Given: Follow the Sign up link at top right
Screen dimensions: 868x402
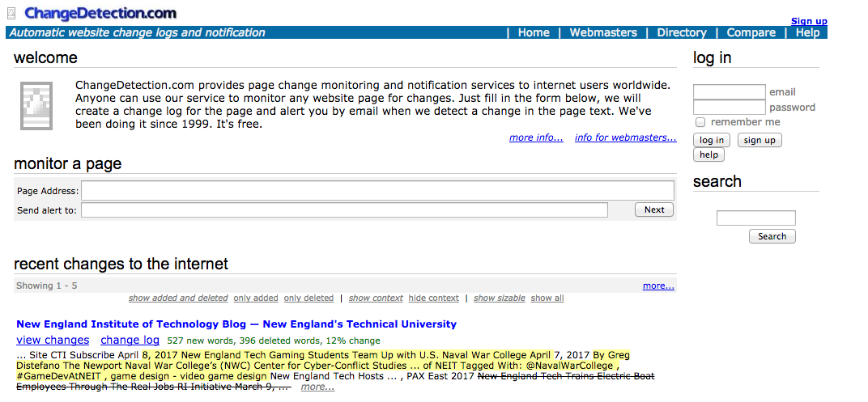Looking at the screenshot, I should (809, 21).
